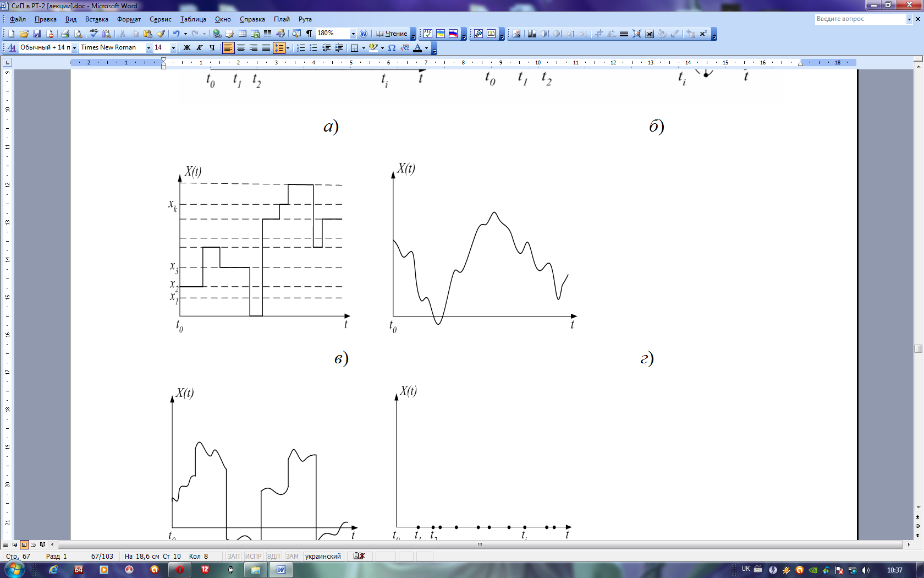Viewport: 924px width, 578px height.
Task: Activate Format Painter brush
Action: click(161, 34)
